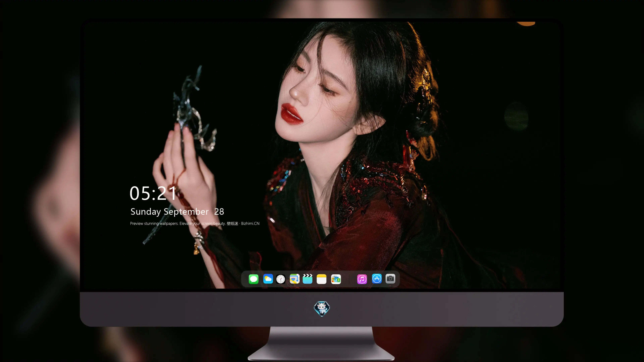The height and width of the screenshot is (362, 644).
Task: Open the Messages app in the dock
Action: point(254,279)
